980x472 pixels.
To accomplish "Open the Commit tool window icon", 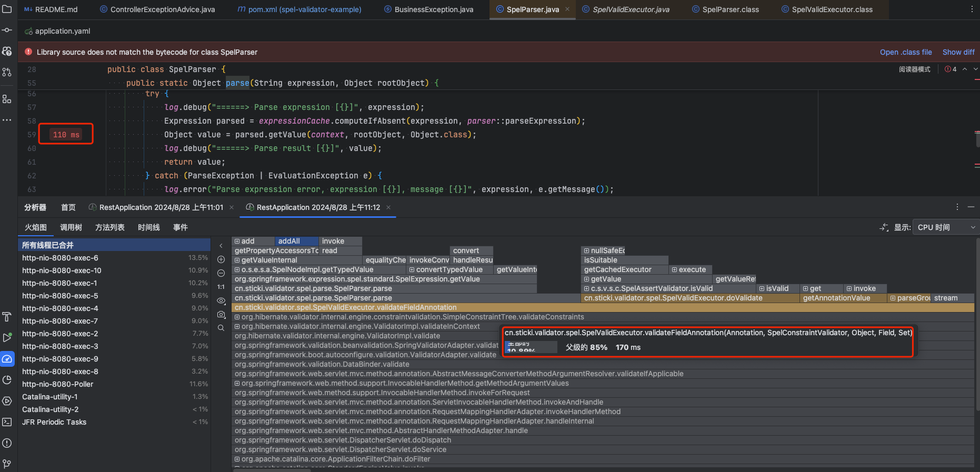I will [x=7, y=30].
